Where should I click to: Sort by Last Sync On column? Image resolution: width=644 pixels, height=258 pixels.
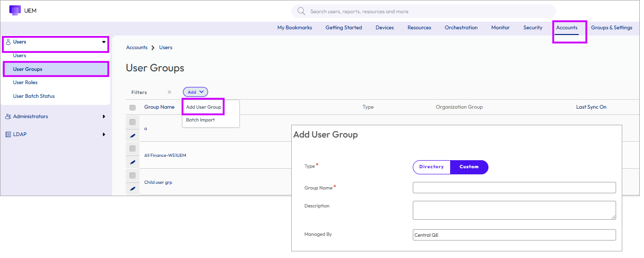coord(591,107)
